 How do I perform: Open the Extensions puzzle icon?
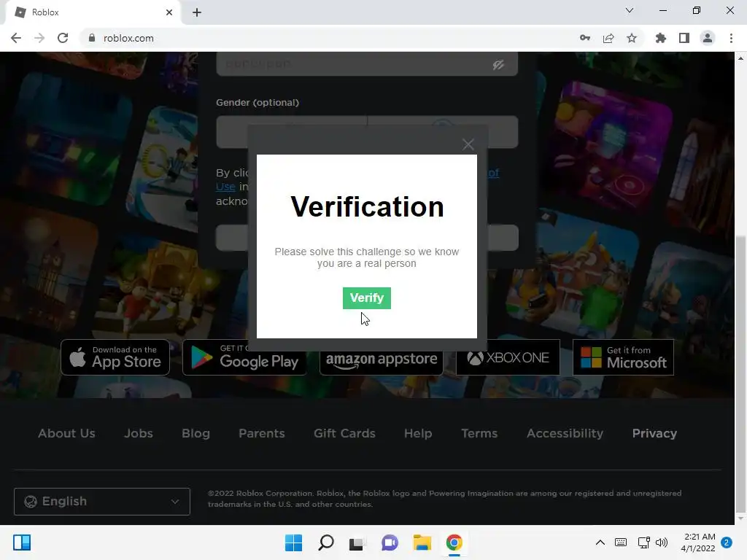point(660,38)
